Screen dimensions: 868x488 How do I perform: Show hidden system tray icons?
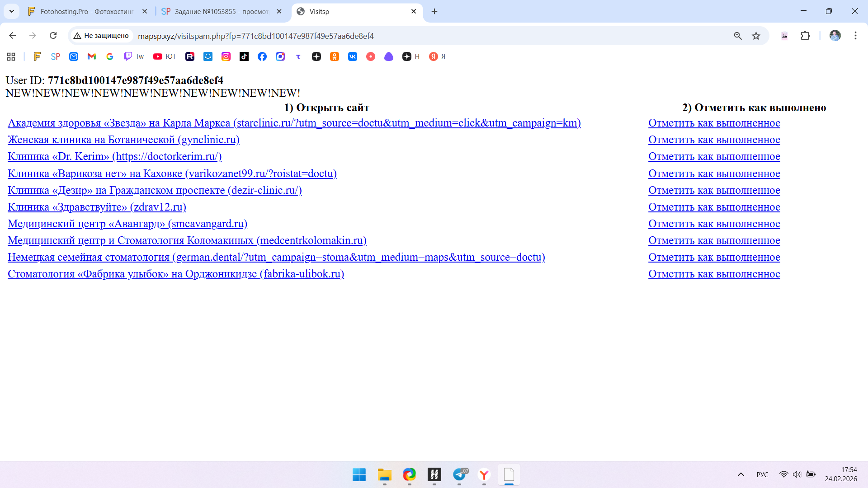[741, 474]
